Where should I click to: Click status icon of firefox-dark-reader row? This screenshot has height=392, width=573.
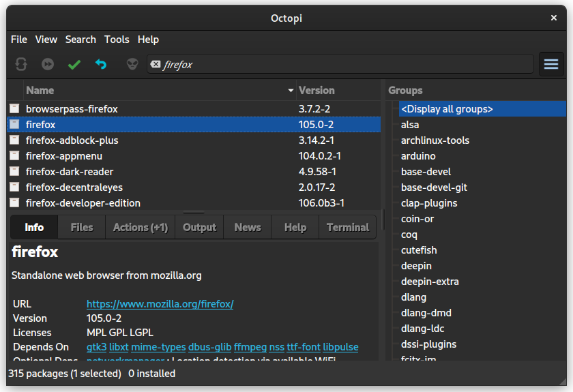(14, 172)
